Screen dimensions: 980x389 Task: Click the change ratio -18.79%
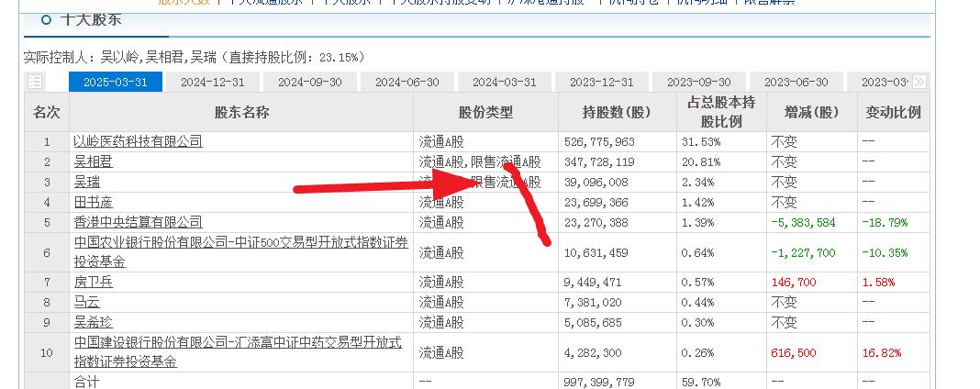[x=885, y=222]
